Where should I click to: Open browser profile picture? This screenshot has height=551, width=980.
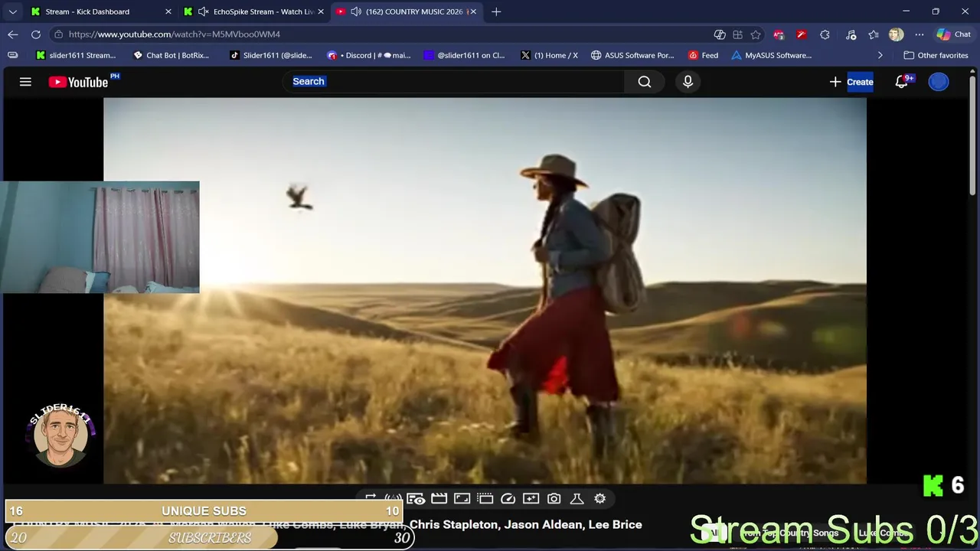(896, 34)
